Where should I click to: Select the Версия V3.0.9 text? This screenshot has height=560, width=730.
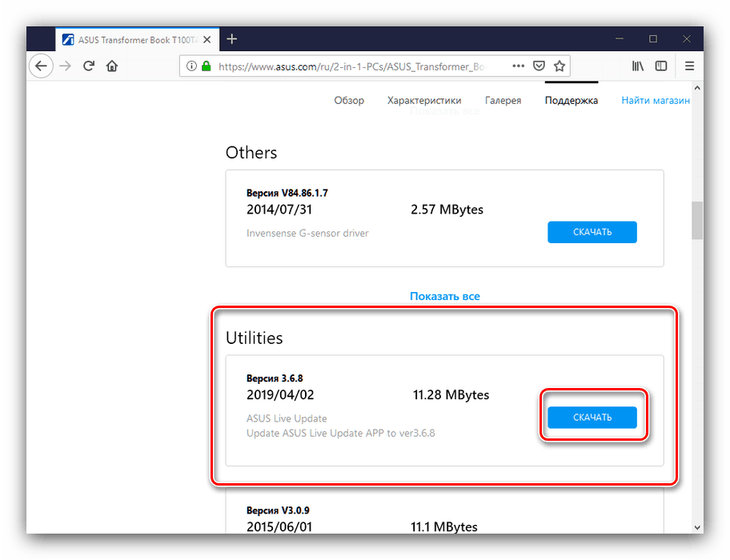[x=278, y=510]
